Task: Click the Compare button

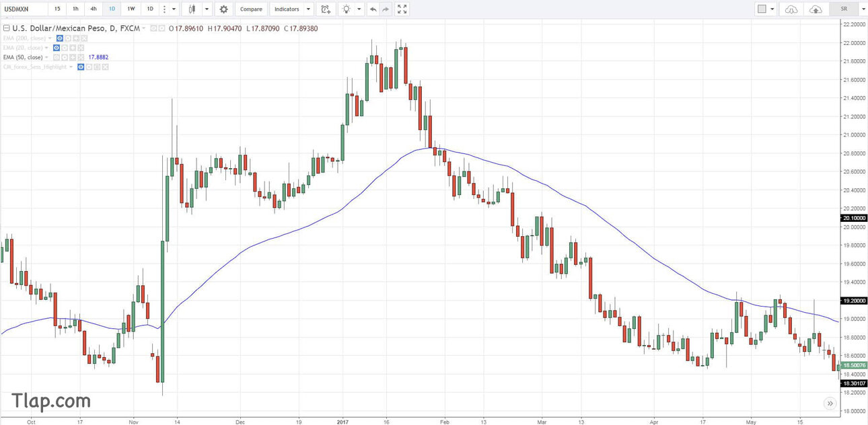Action: coord(252,9)
